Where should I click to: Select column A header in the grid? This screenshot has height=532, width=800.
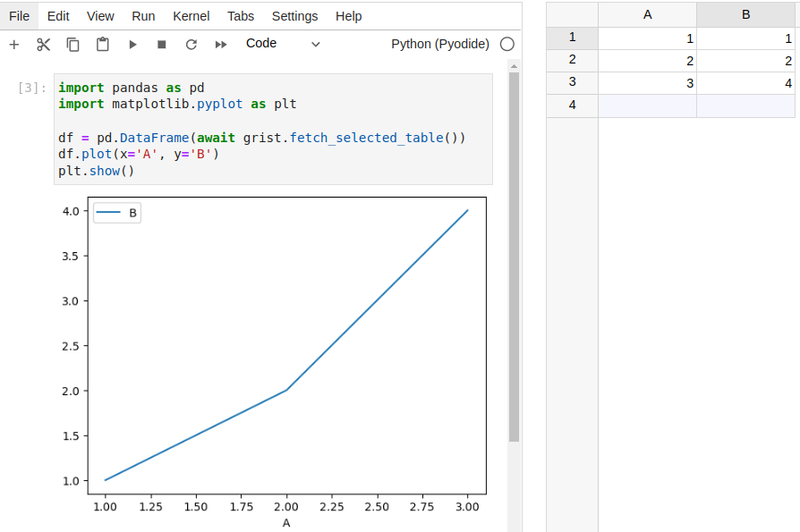click(647, 15)
